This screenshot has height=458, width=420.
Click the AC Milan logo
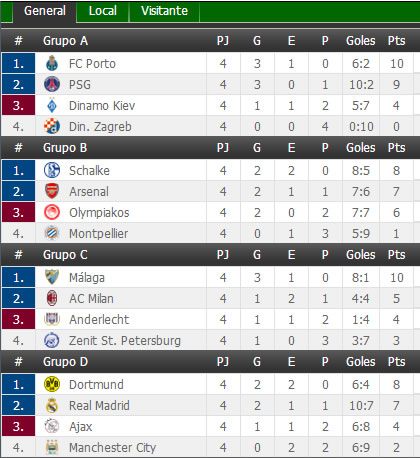[52, 298]
